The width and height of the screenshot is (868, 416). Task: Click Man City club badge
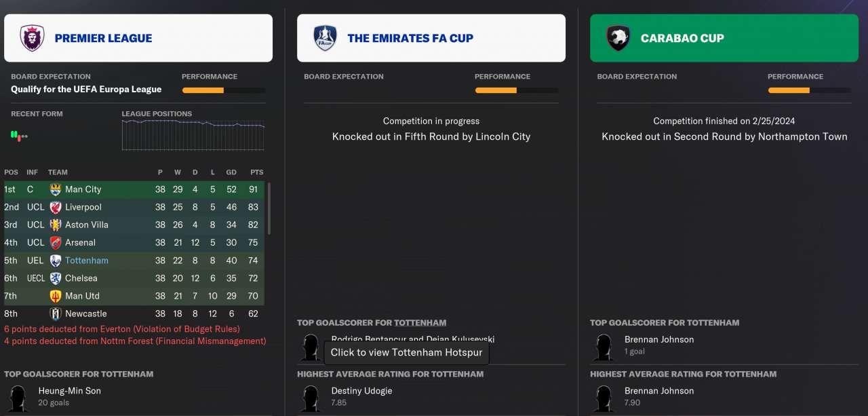click(56, 190)
